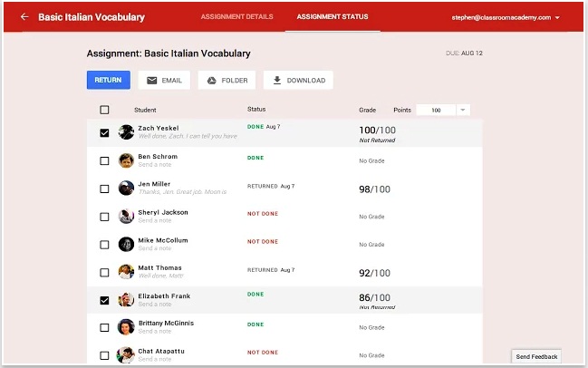Click Send a note under Ben Schrom
The width and height of the screenshot is (588, 368).
(154, 165)
